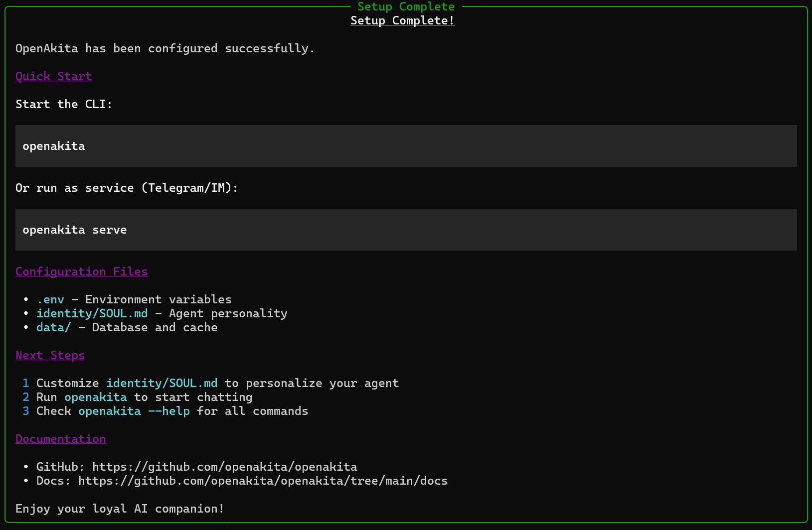Click step number 3 in Next Steps

coord(26,411)
